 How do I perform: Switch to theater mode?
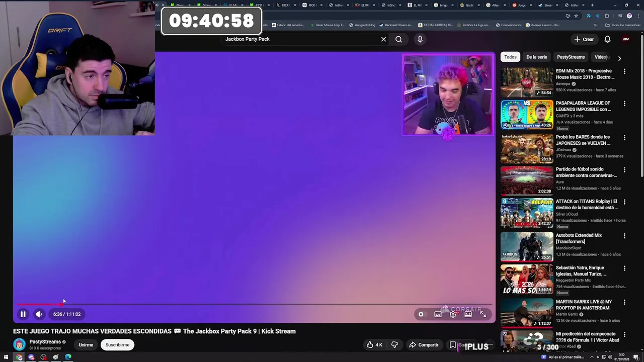tap(468, 314)
